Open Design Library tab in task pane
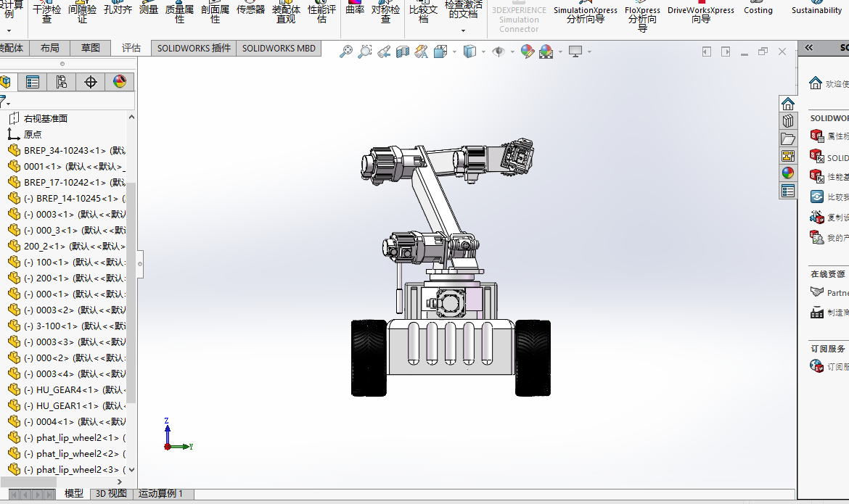The image size is (849, 504). click(788, 120)
